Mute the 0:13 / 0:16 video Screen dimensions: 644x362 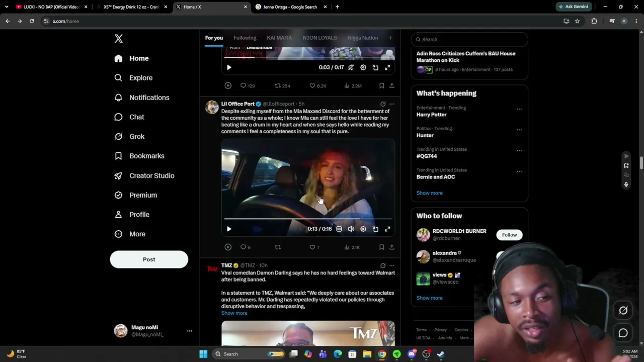[x=351, y=229]
